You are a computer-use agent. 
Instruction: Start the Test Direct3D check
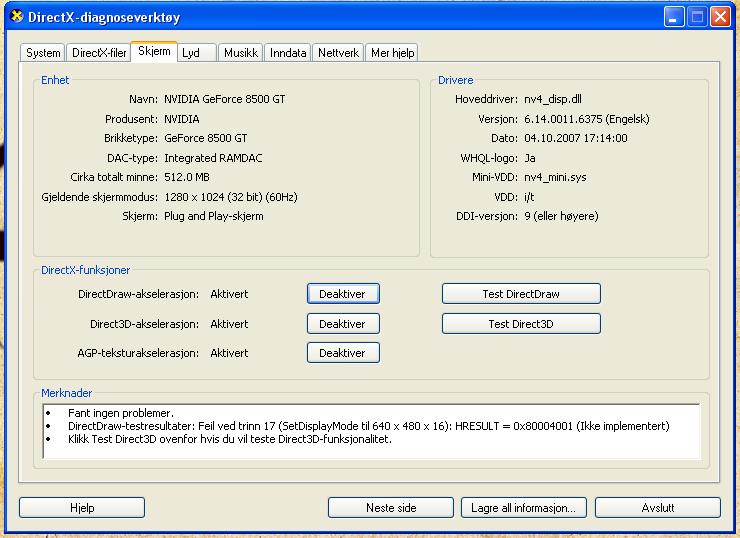tap(520, 324)
